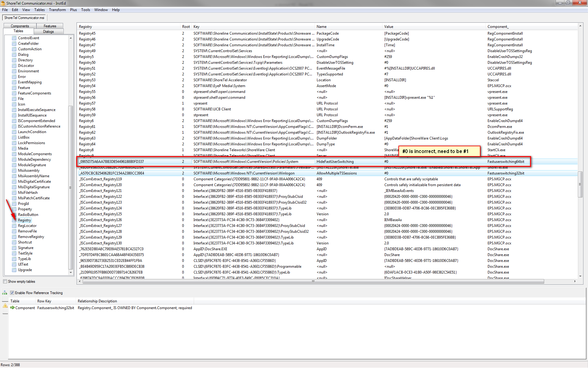This screenshot has height=368, width=588.
Task: Click the table icon next to Directory
Action: pyautogui.click(x=14, y=60)
